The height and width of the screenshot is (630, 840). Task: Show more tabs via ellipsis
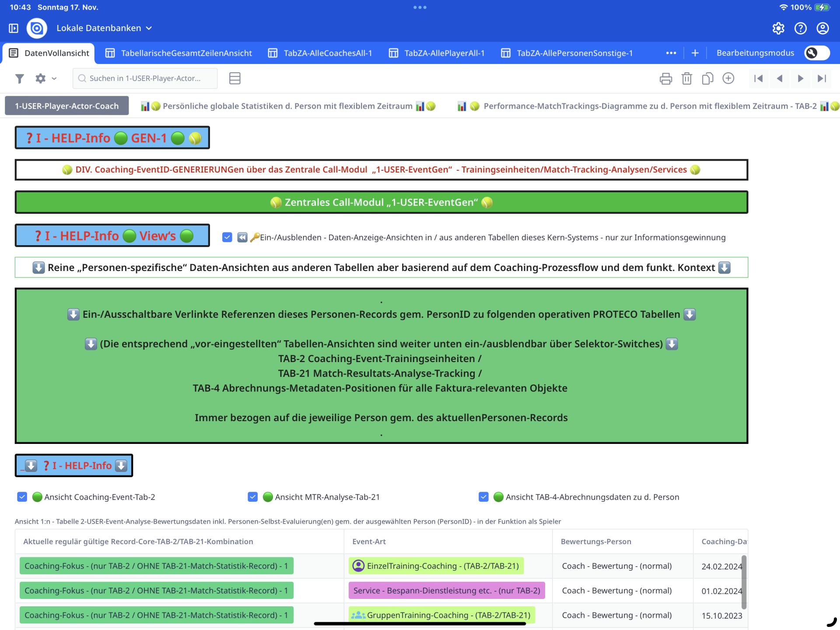coord(671,53)
